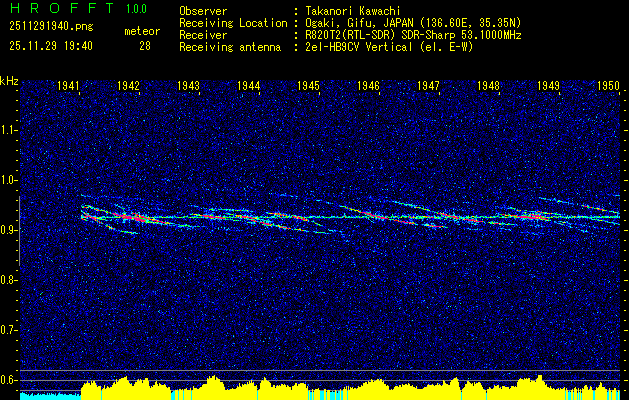629x400 pixels.
Task: Click the 'Observer' field label
Action: (203, 11)
